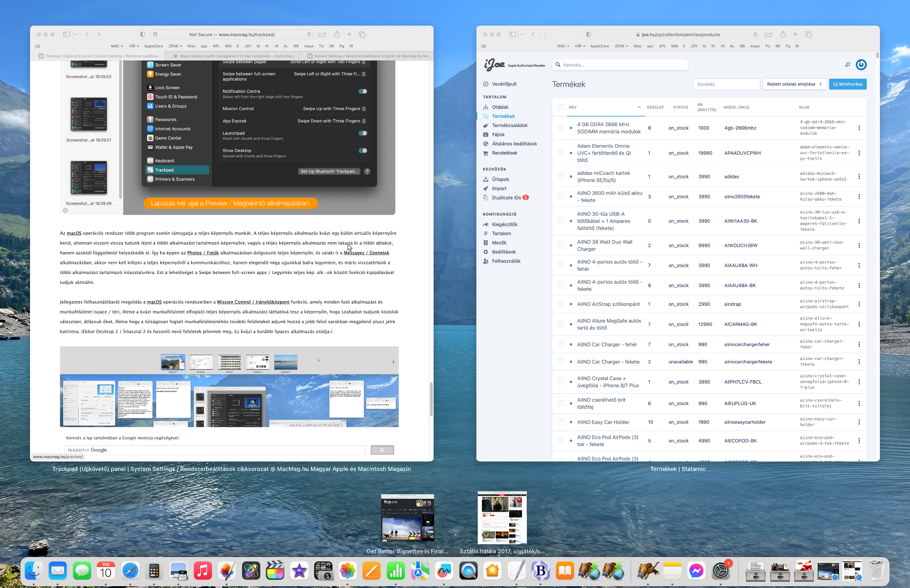This screenshot has height=588, width=910.
Task: Open the three-dot menu for AIINO Car Charger - fekete
Action: pos(859,362)
